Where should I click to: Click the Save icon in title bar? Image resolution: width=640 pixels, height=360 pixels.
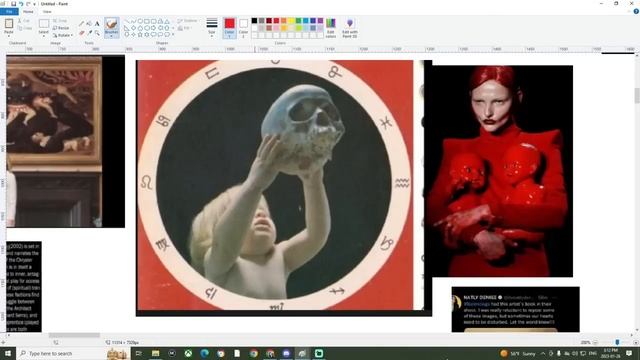point(13,4)
